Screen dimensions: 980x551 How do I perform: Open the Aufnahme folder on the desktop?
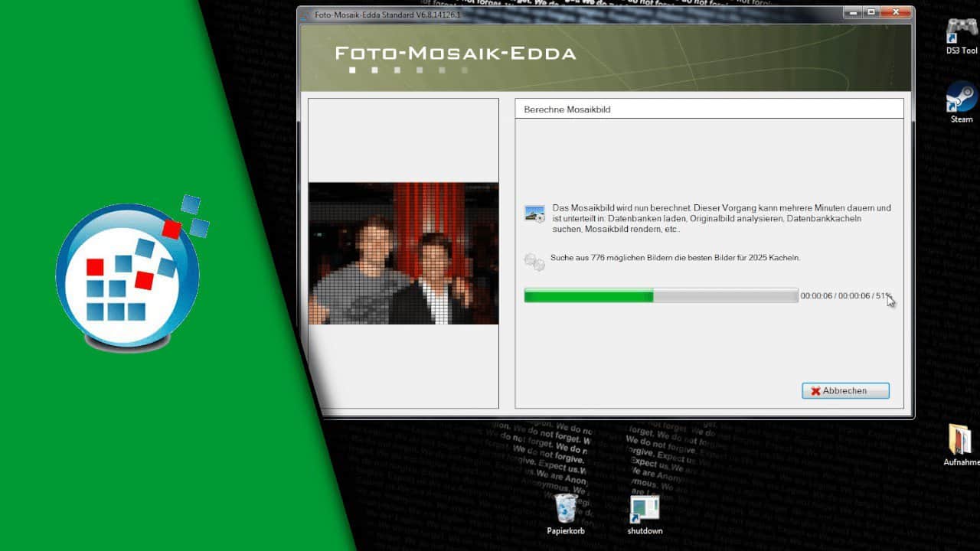tap(961, 445)
